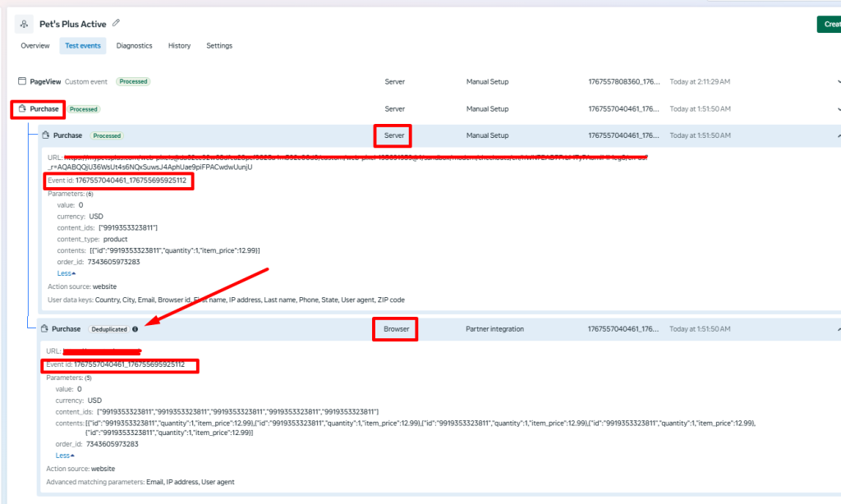Collapse Server event parameters with Less link
841x504 pixels.
tap(66, 273)
